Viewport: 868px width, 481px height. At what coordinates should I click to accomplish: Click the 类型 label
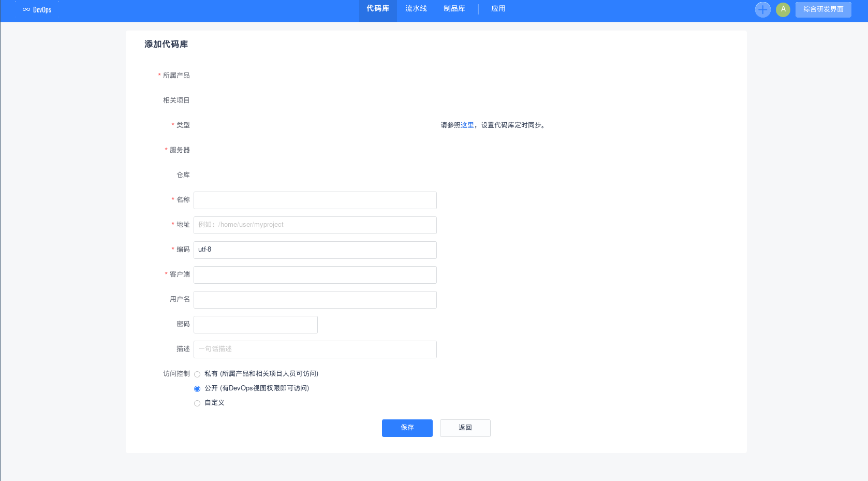[183, 125]
